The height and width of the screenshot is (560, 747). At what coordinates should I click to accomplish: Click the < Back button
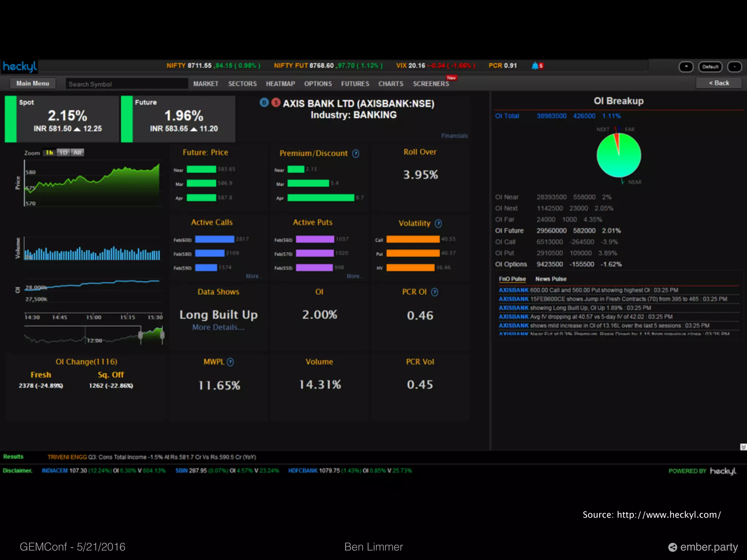719,83
